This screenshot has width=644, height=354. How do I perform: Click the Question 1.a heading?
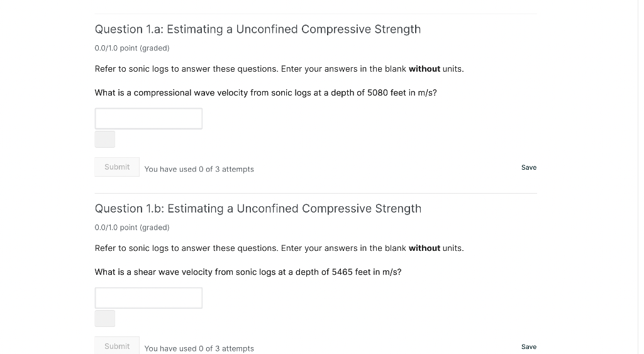click(x=257, y=30)
